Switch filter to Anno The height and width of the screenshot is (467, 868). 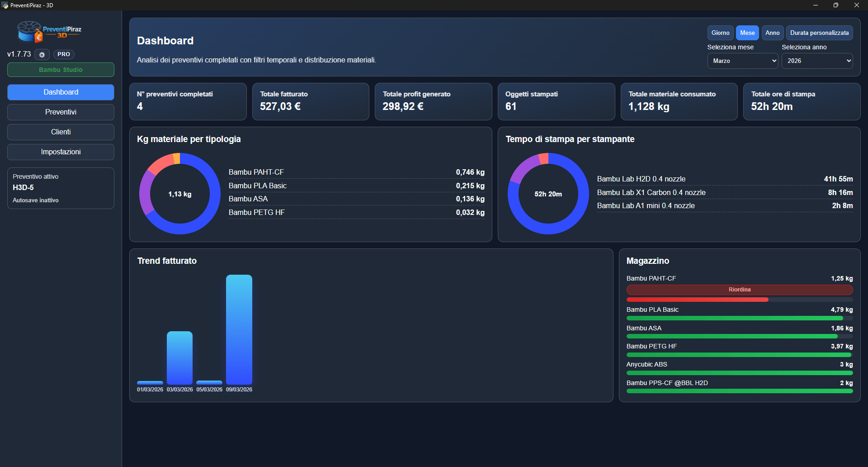click(x=772, y=33)
